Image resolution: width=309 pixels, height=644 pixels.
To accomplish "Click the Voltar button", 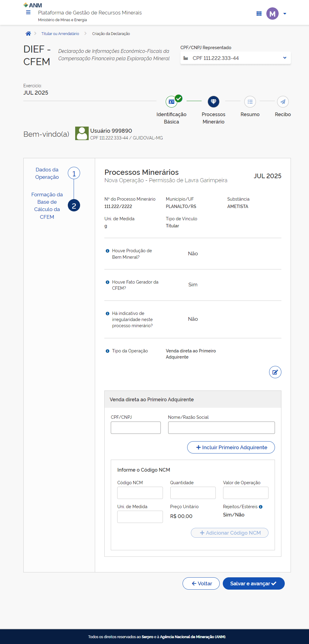I will 201,583.
